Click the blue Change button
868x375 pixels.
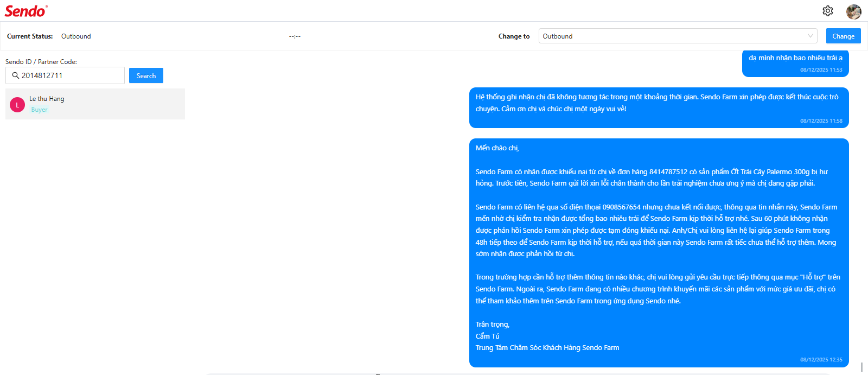tap(843, 36)
